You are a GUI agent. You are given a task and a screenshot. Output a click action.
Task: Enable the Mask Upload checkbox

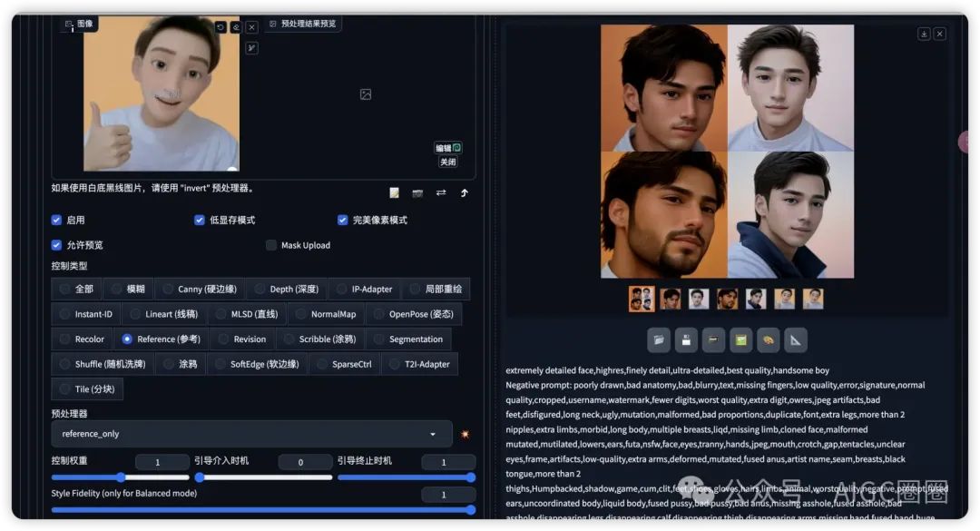pos(271,245)
